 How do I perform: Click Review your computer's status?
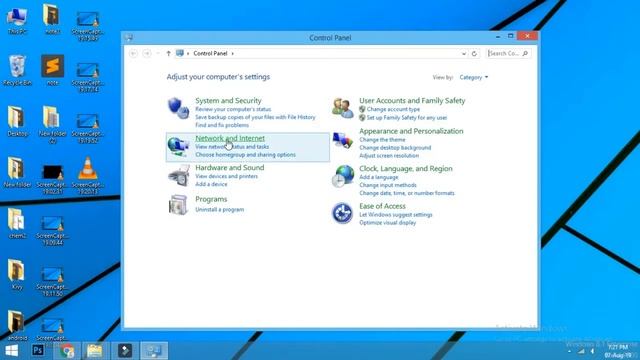click(x=233, y=109)
